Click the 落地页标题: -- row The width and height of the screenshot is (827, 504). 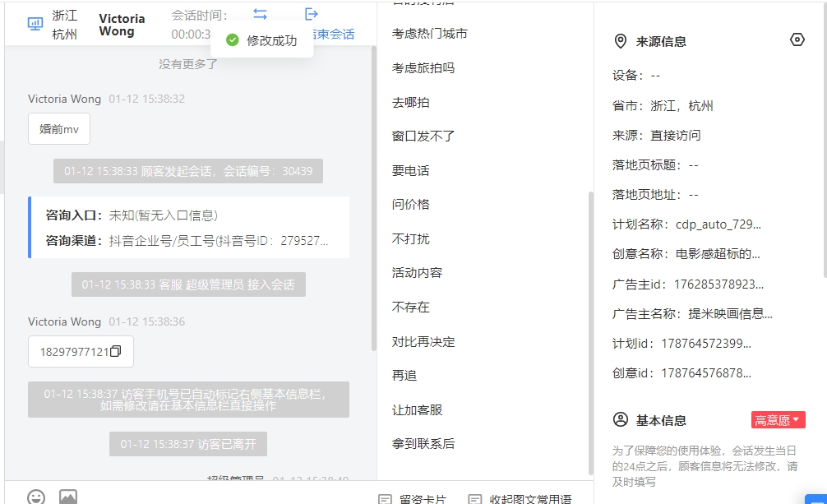coord(655,165)
